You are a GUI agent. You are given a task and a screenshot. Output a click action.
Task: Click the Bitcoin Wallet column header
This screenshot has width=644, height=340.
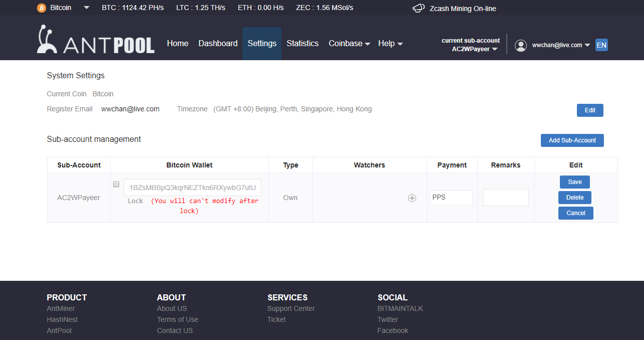189,165
